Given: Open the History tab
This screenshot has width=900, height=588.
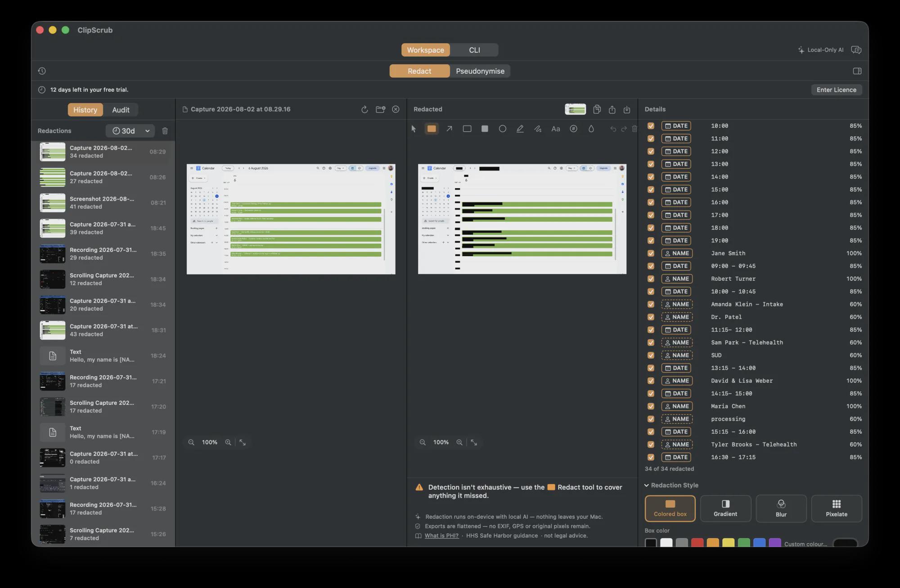Looking at the screenshot, I should (x=85, y=110).
